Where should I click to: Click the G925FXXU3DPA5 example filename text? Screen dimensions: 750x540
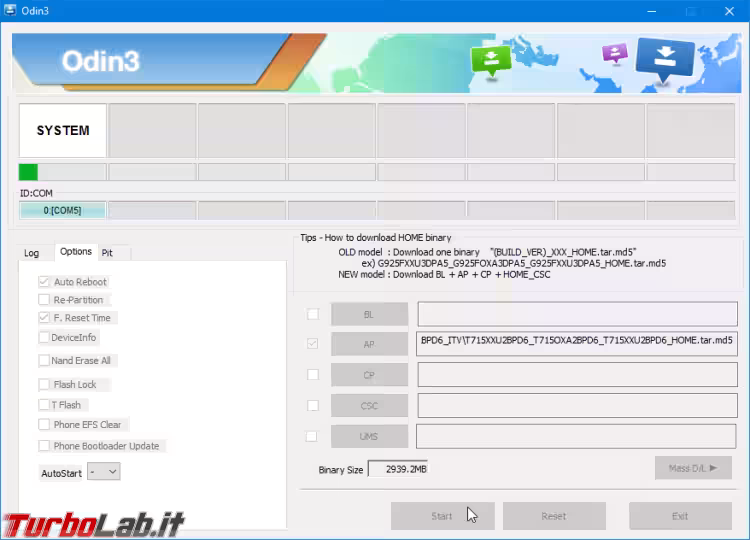521,263
